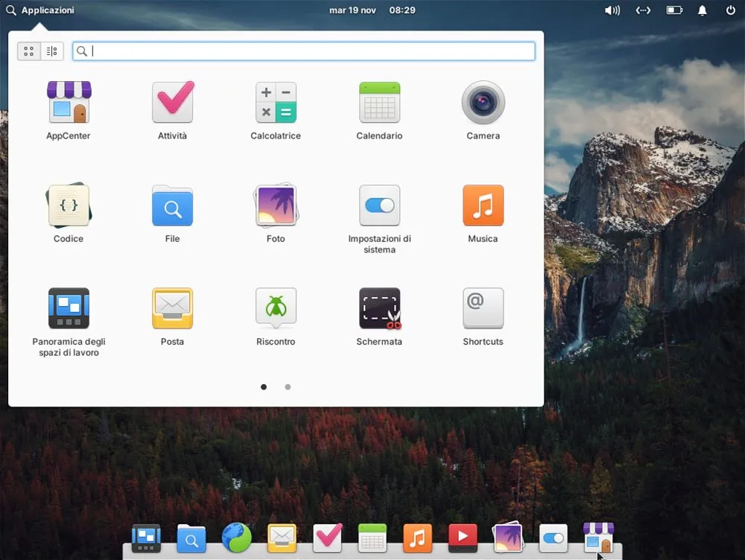745x560 pixels.
Task: Expand the network indicator menu
Action: pyautogui.click(x=642, y=10)
